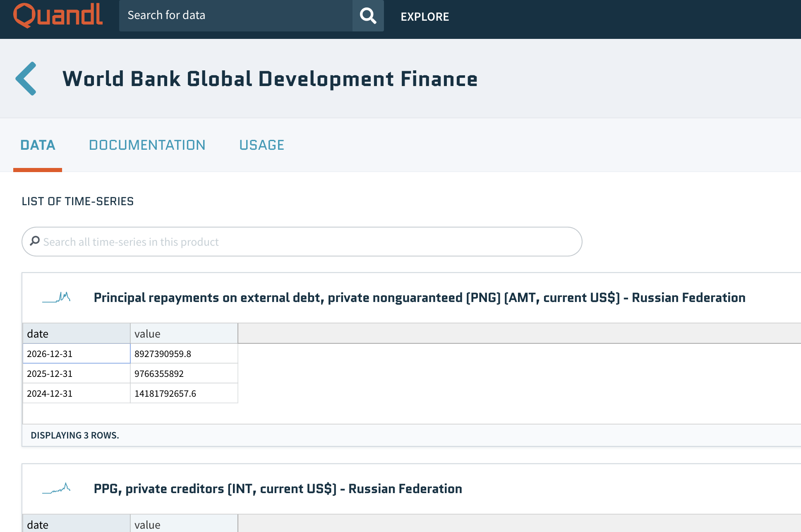Select the 2026-12-31 date cell

[x=77, y=354]
